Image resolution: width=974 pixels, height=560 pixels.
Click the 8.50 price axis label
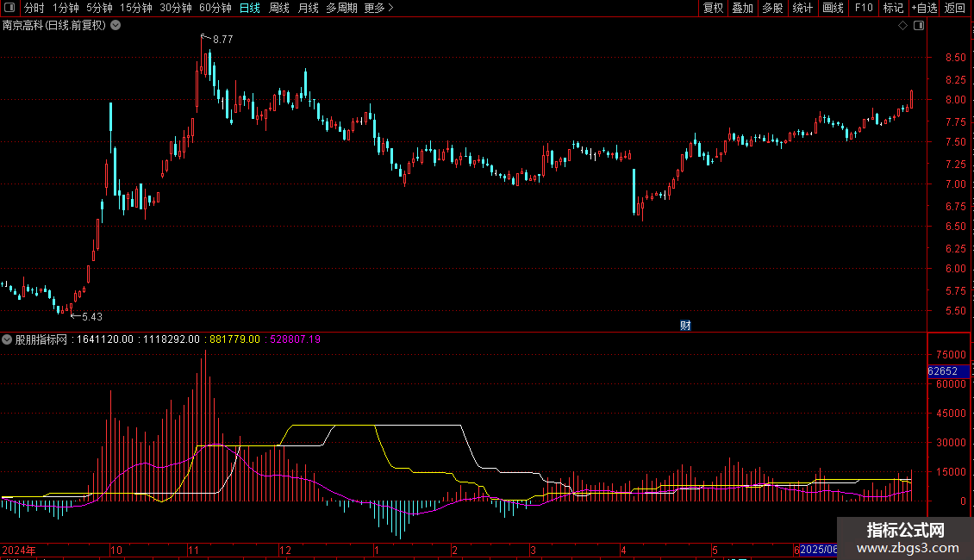[x=955, y=58]
